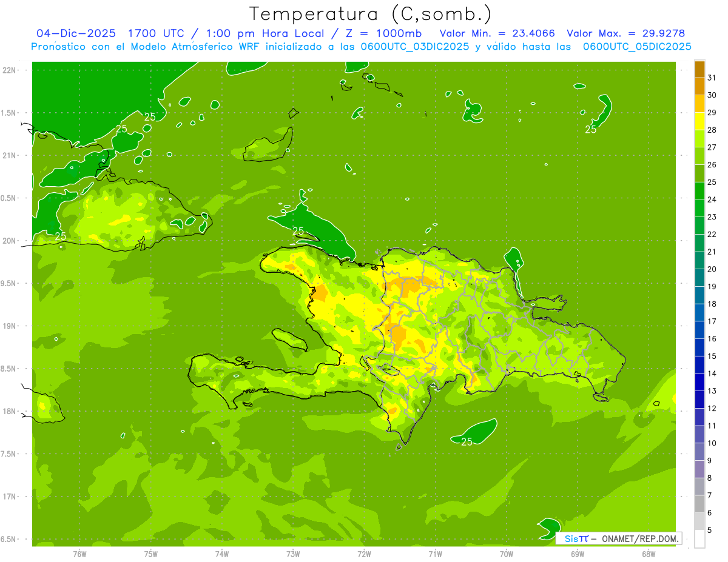Pick the lime swatch between 27 and 28
This screenshot has height=562, width=728.
tap(699, 138)
